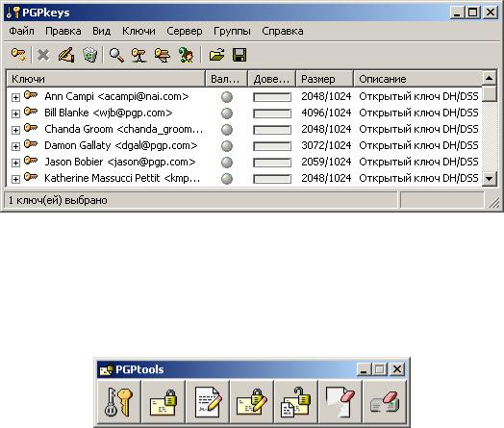Click size value 3072/1024
The image size is (504, 428).
(x=326, y=145)
